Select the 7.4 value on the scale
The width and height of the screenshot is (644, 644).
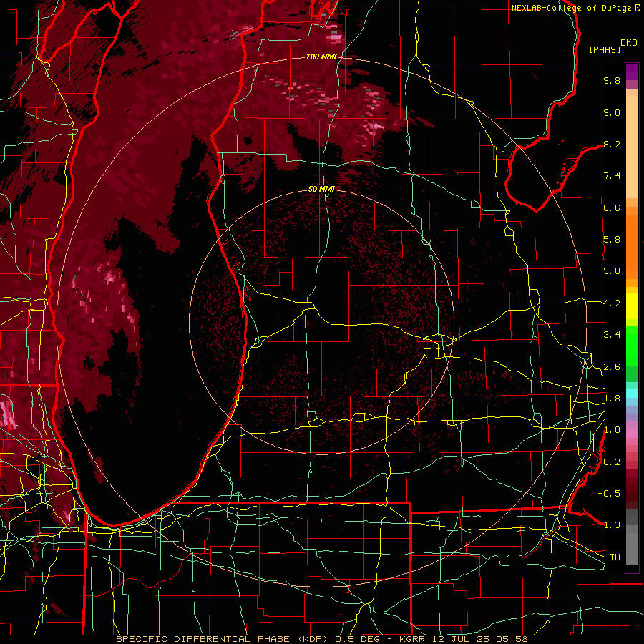(612, 176)
